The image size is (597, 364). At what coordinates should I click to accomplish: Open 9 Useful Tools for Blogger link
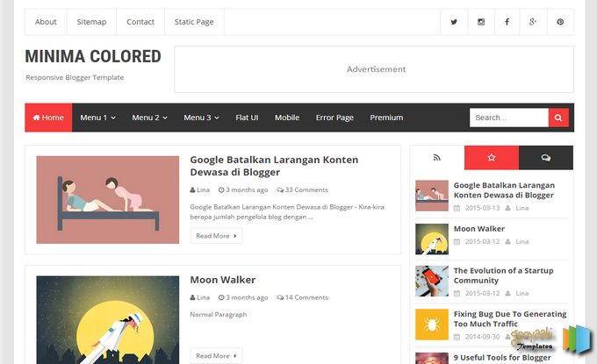[502, 358]
